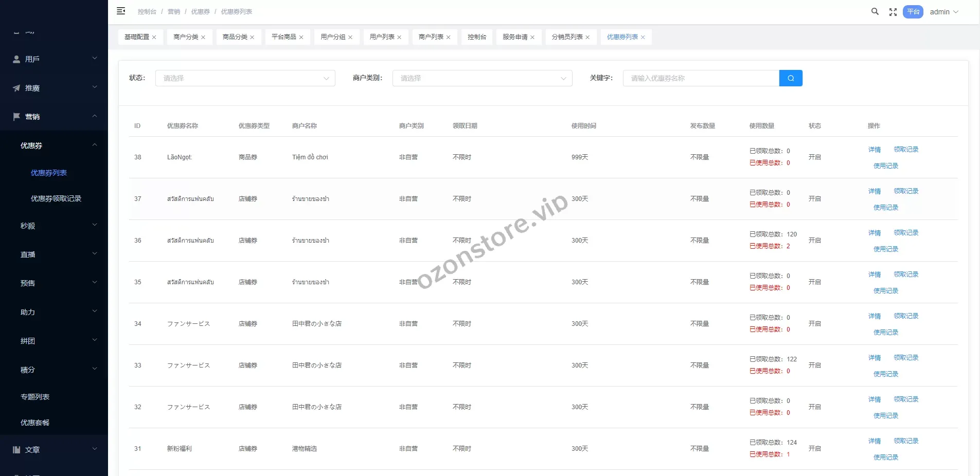Viewport: 980px width, 476px height.
Task: Switch to the 控制台 tab
Action: click(x=476, y=37)
